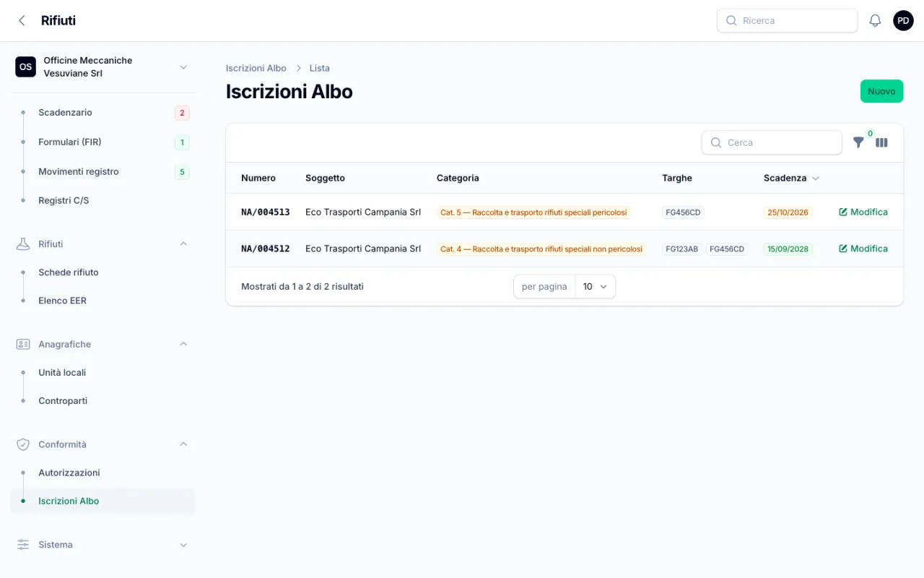Click the OS company logo badge

25,67
